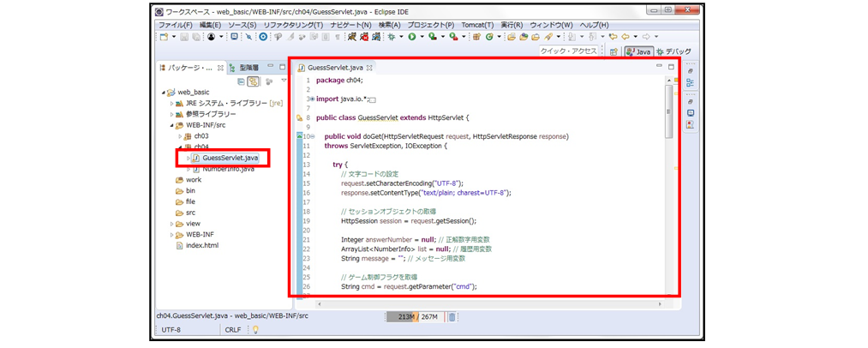
Task: Expand the folded import java.io line
Action: 311,99
